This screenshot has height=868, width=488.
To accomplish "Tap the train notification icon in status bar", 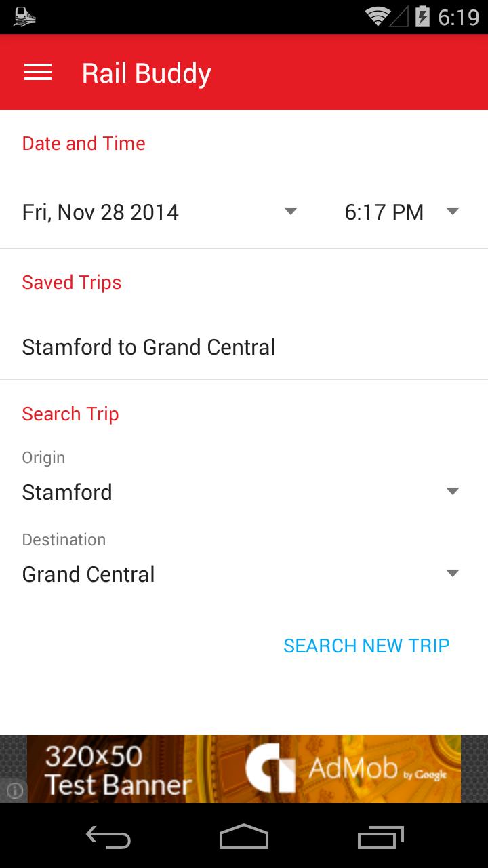I will pyautogui.click(x=24, y=16).
